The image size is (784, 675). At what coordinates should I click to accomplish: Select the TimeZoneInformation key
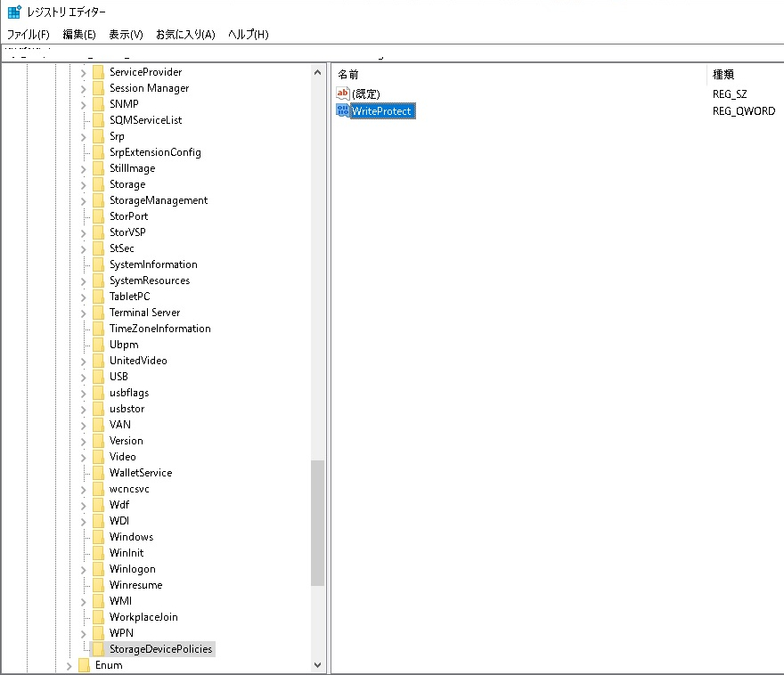pyautogui.click(x=160, y=328)
